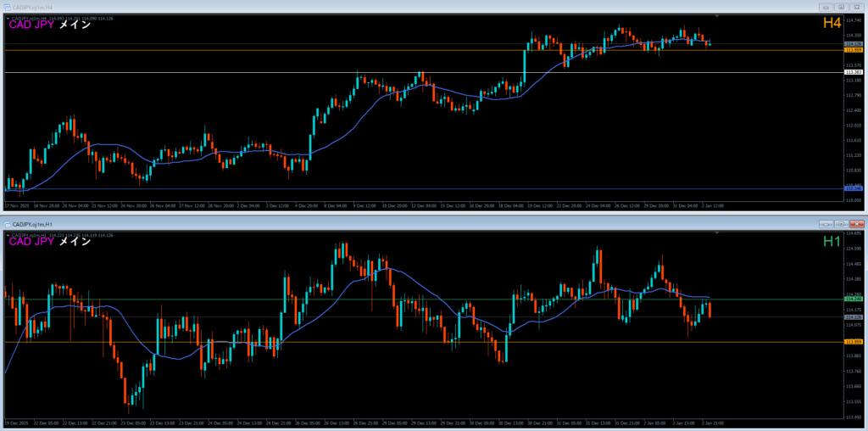Minimize the CADJPY H4 chart window
Viewport: 868px width, 431px height.
(x=826, y=6)
